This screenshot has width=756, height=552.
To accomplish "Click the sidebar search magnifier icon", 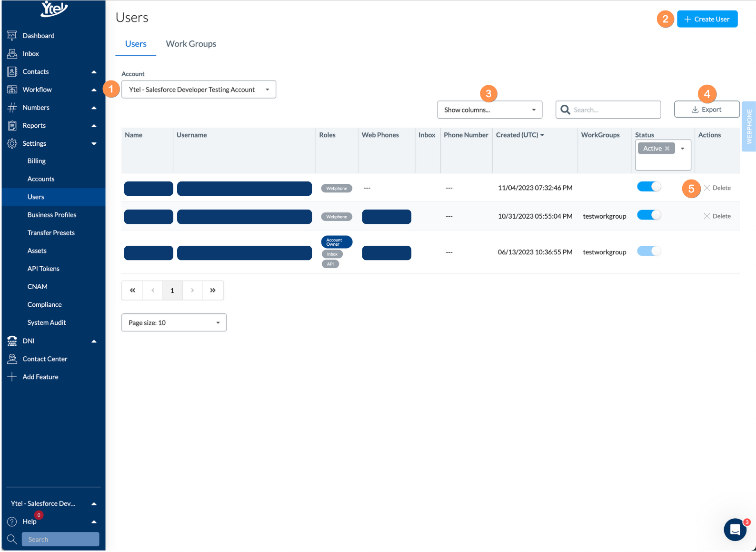I will [x=12, y=539].
